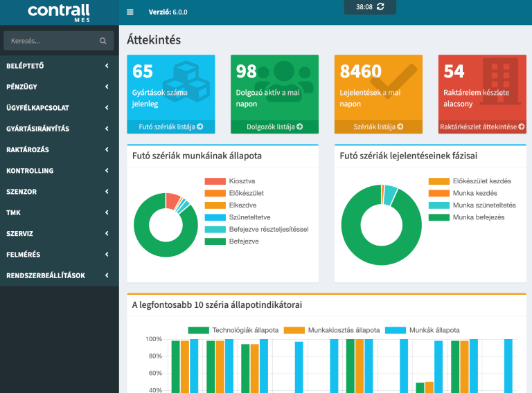Click the search magnifier icon
The image size is (532, 393).
(x=103, y=42)
